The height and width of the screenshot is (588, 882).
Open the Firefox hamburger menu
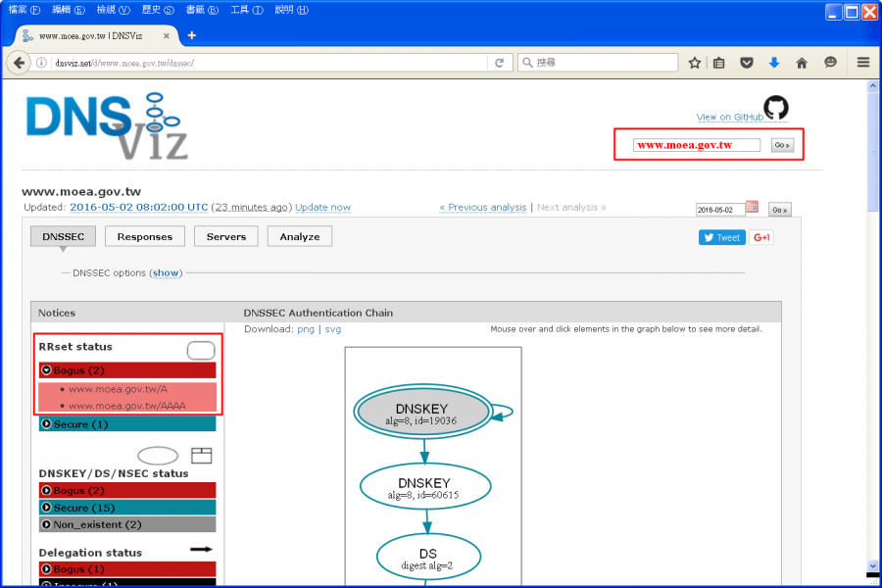click(x=863, y=63)
